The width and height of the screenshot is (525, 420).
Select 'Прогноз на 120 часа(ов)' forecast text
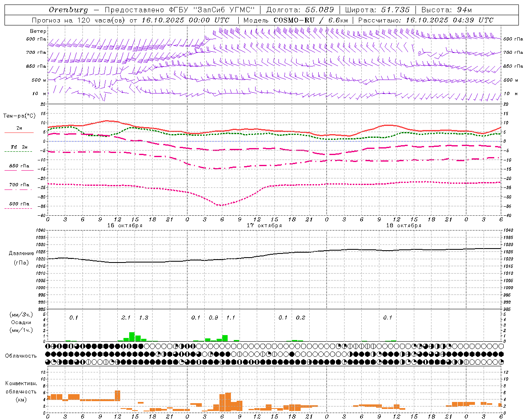[79, 20]
